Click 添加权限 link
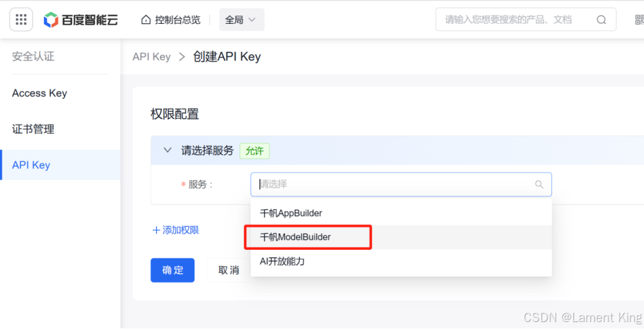 (x=175, y=231)
